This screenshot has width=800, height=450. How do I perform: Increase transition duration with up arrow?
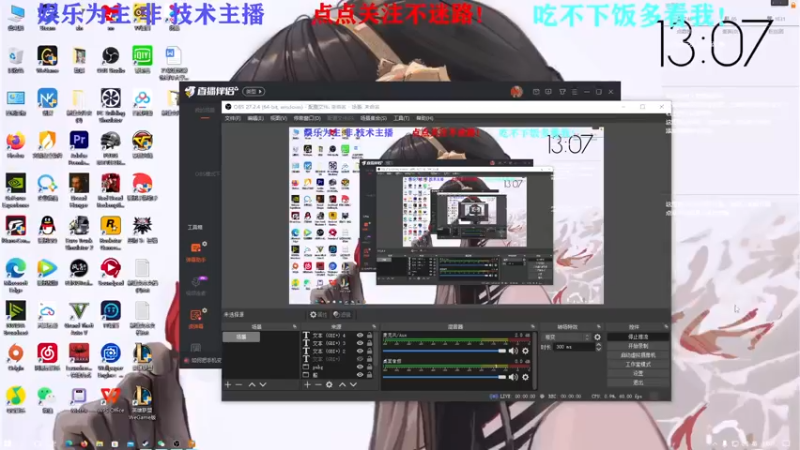click(599, 345)
